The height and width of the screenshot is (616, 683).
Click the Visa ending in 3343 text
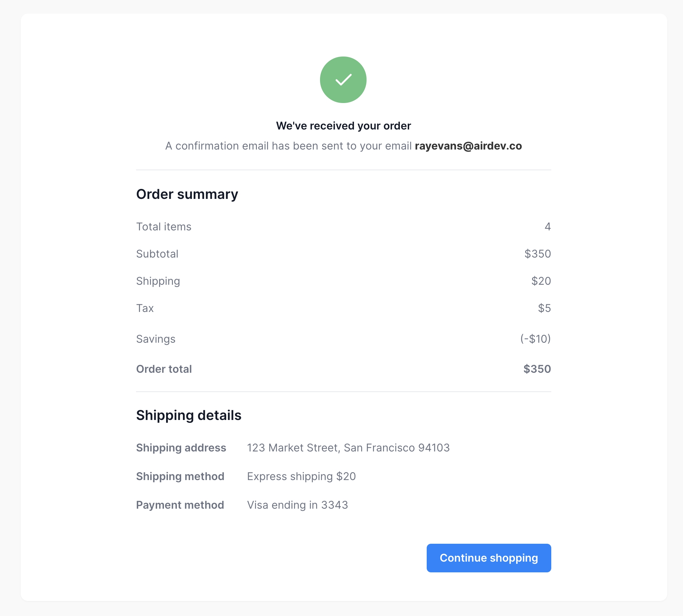297,505
